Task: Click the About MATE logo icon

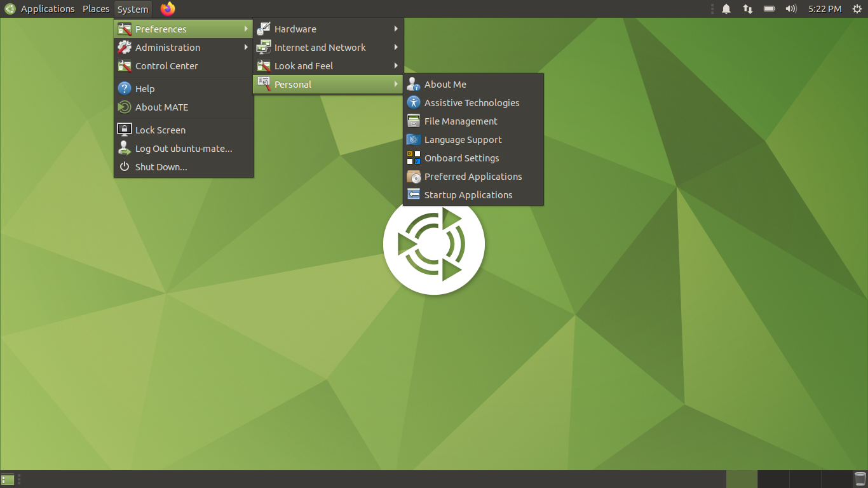Action: tap(125, 107)
